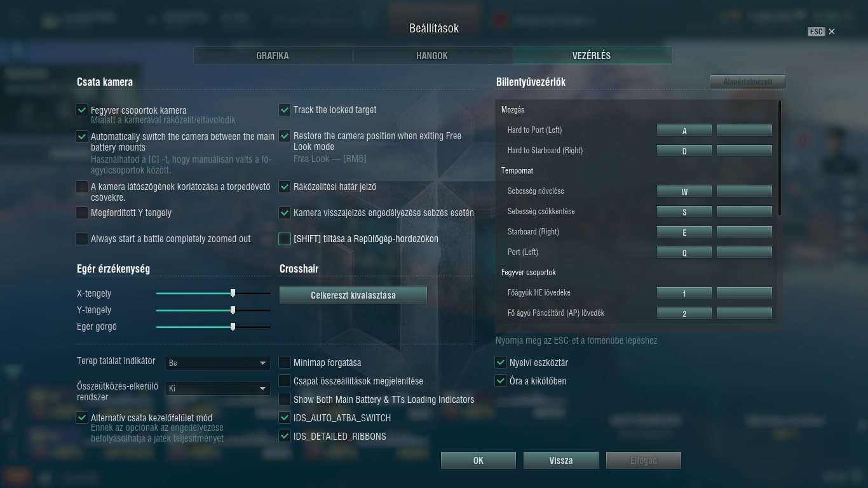Image resolution: width=868 pixels, height=488 pixels.
Task: Open Terep találat indikátor dropdown
Action: 218,363
